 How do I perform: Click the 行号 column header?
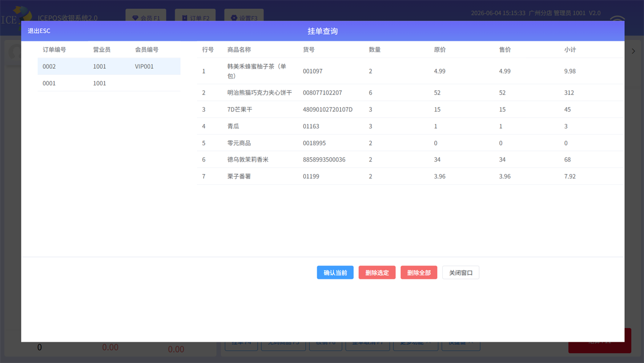click(x=208, y=49)
